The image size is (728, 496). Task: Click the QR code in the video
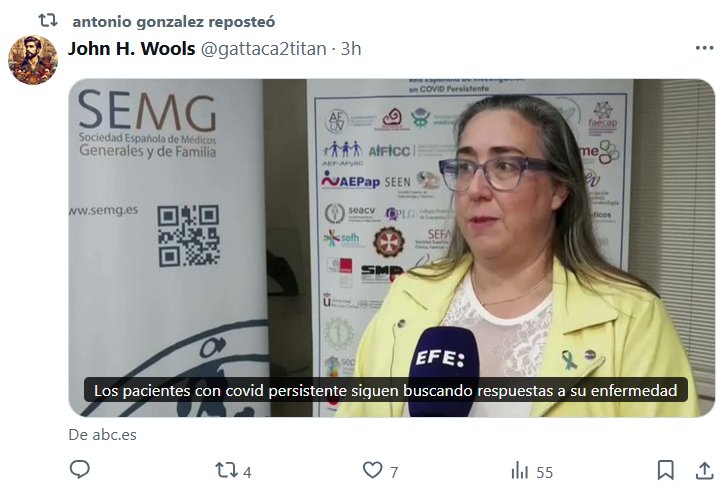188,236
